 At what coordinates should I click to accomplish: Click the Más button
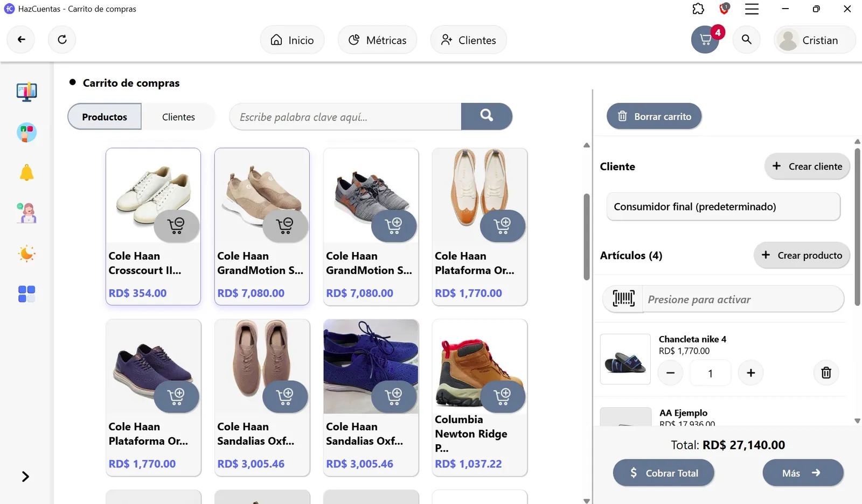click(x=803, y=473)
